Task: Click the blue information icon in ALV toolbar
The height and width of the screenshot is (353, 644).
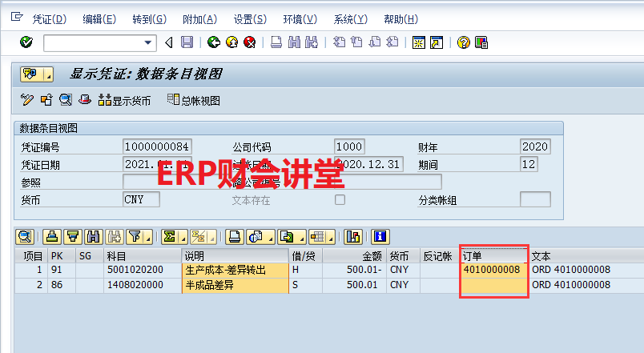Action: [380, 236]
